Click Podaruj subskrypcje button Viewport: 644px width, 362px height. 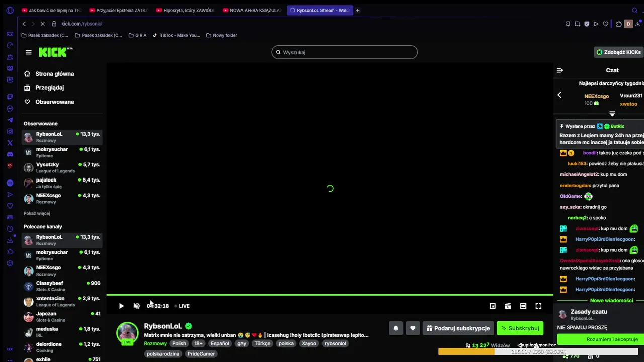458,328
